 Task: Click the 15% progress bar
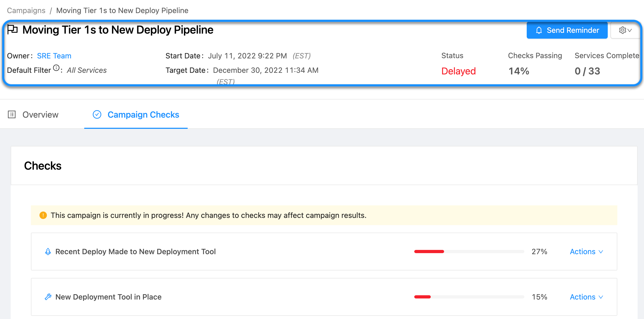(x=469, y=297)
